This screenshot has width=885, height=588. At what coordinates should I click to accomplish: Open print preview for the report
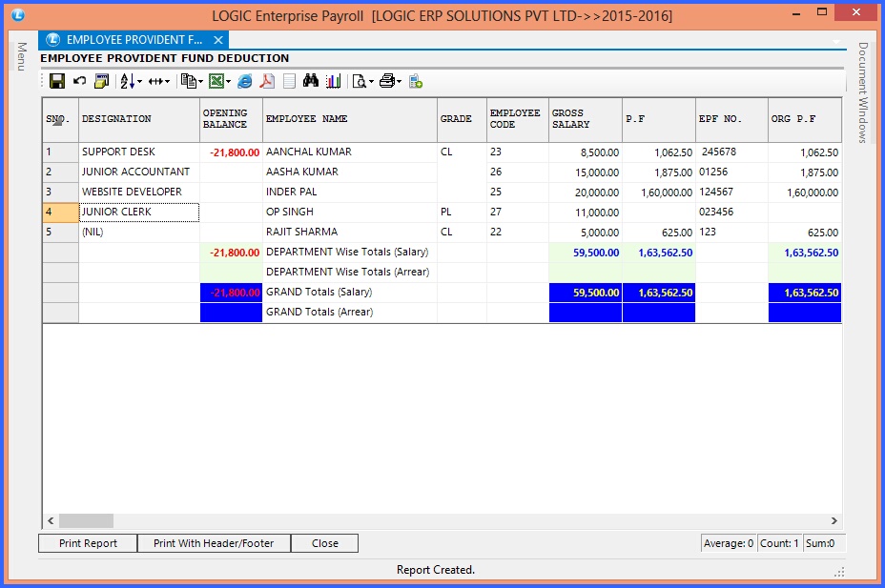359,82
